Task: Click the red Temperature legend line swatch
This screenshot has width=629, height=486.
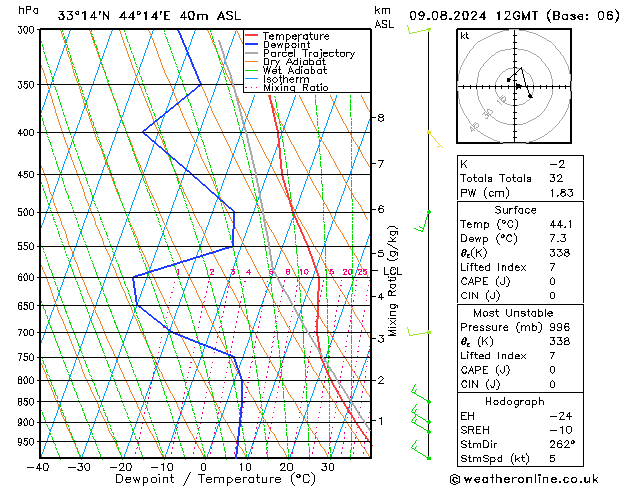Action: [252, 36]
